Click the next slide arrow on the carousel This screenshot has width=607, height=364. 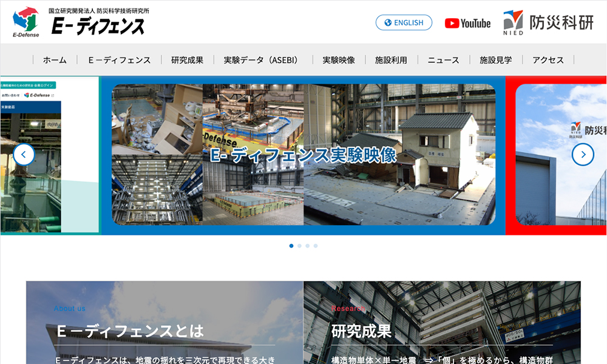pos(583,155)
